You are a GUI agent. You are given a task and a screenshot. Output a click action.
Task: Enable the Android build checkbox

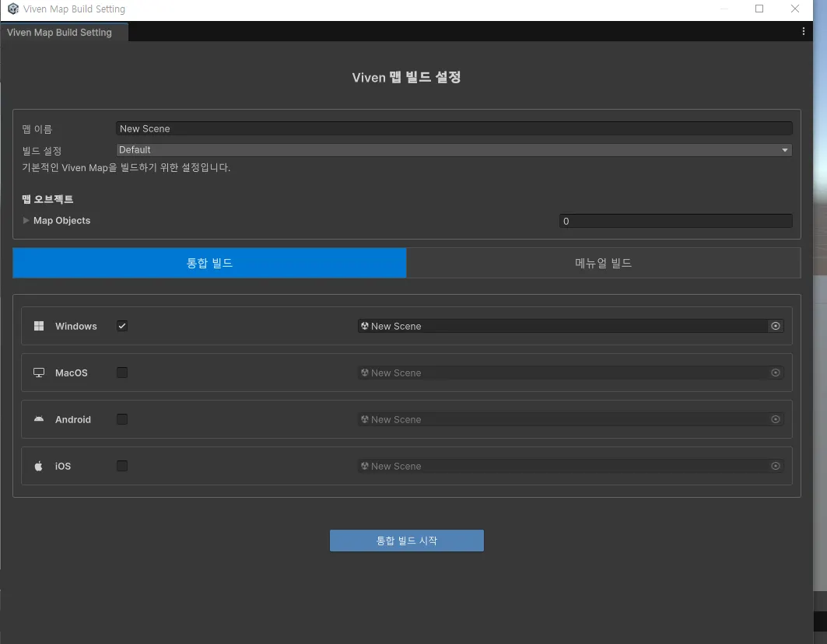122,419
